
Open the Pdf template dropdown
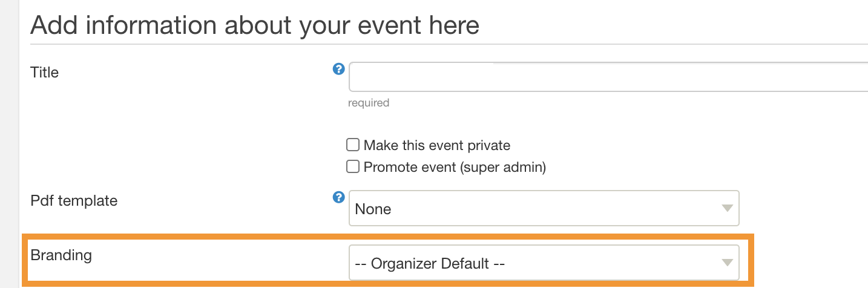point(544,209)
